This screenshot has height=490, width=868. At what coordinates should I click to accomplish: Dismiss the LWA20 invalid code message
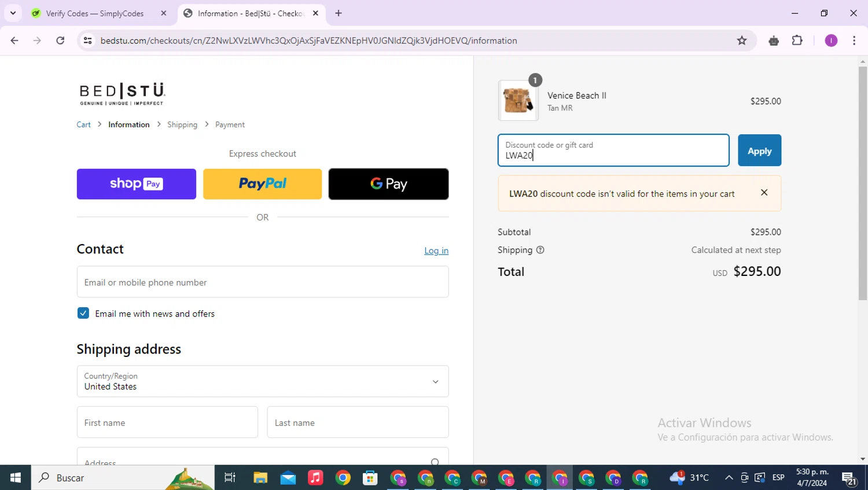pyautogui.click(x=764, y=193)
